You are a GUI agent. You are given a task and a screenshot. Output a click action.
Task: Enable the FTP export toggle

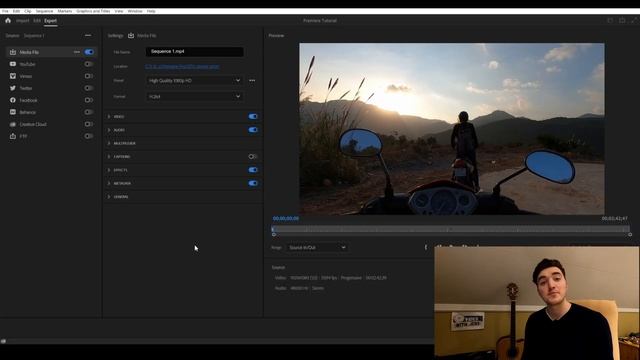(89, 136)
